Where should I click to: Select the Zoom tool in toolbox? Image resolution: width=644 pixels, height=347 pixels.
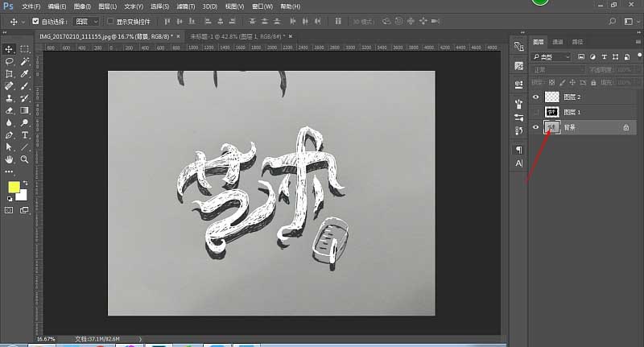25,159
